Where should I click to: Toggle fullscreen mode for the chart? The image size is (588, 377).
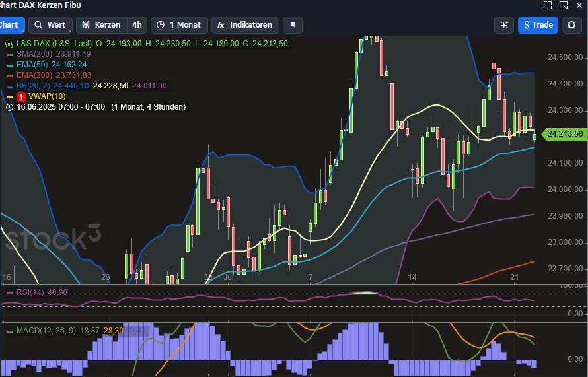point(548,5)
